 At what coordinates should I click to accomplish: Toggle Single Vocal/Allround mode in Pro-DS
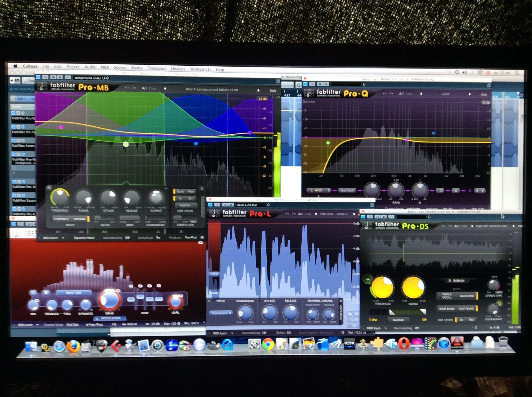(457, 296)
